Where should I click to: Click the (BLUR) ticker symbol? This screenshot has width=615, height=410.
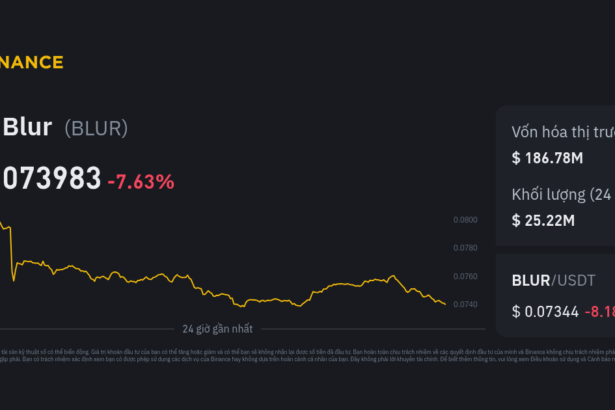coord(96,128)
